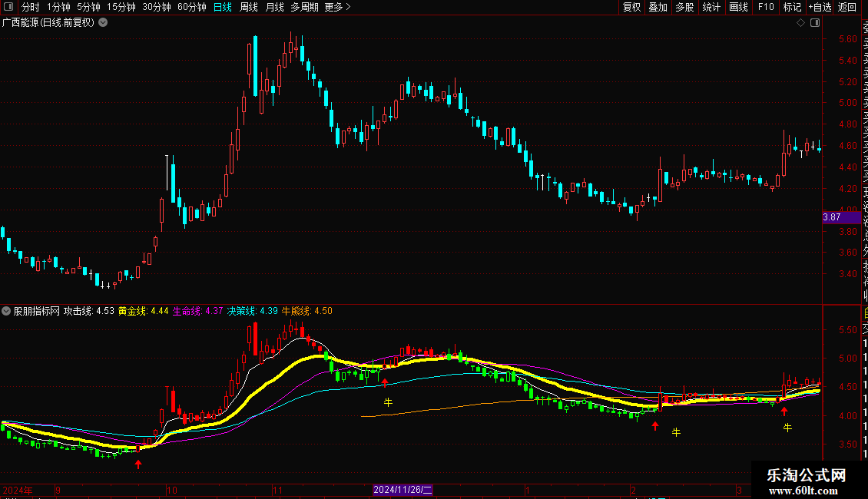
Task: Click the 2024/11/26/二 date marker
Action: point(403,490)
